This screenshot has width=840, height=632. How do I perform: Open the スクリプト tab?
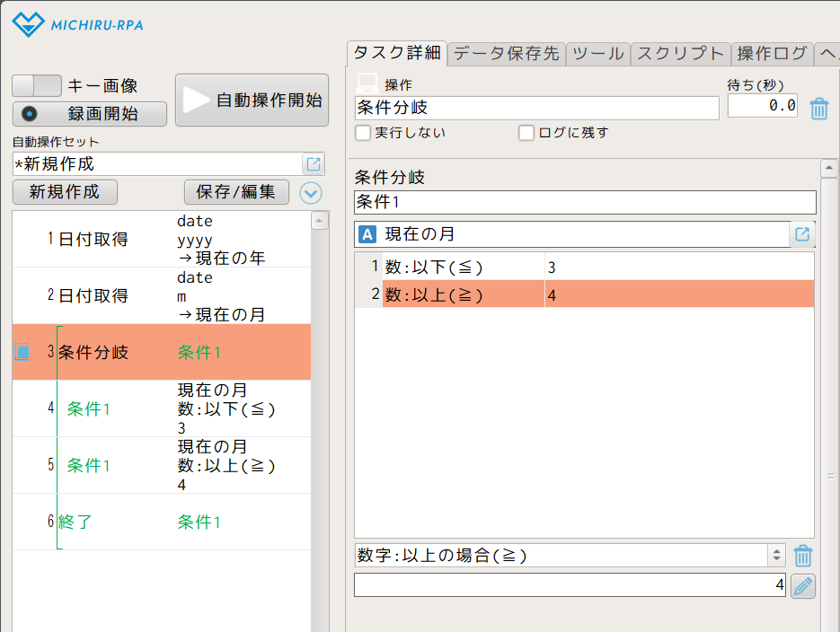[680, 54]
